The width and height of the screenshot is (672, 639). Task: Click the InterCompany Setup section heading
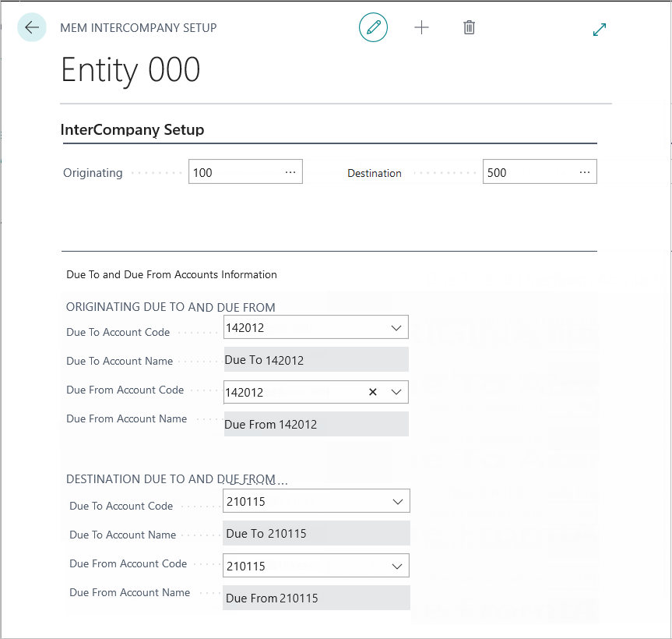tap(132, 130)
